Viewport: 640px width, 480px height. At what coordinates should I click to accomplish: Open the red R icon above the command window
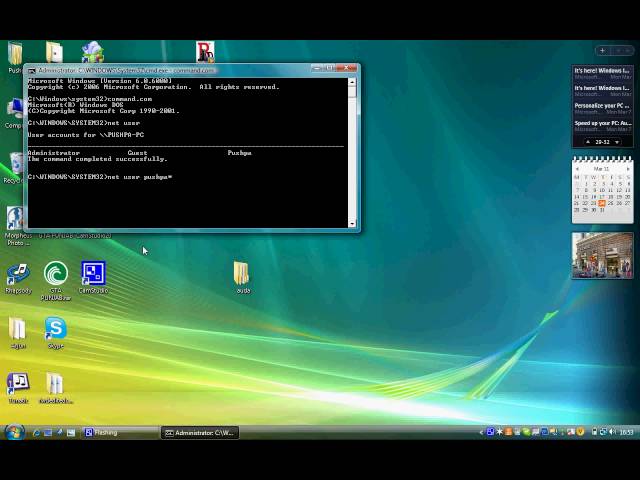(x=205, y=52)
